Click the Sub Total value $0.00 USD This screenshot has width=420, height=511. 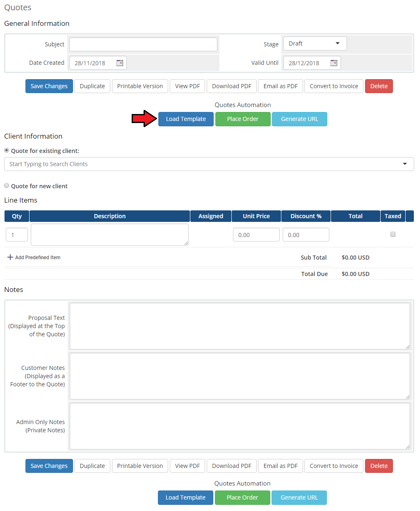coord(356,258)
